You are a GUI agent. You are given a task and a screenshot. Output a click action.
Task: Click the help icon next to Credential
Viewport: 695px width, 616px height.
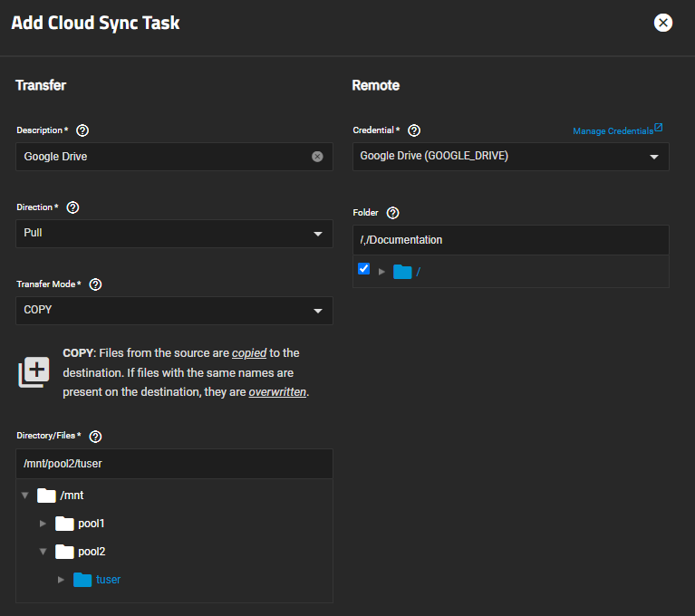pos(414,130)
